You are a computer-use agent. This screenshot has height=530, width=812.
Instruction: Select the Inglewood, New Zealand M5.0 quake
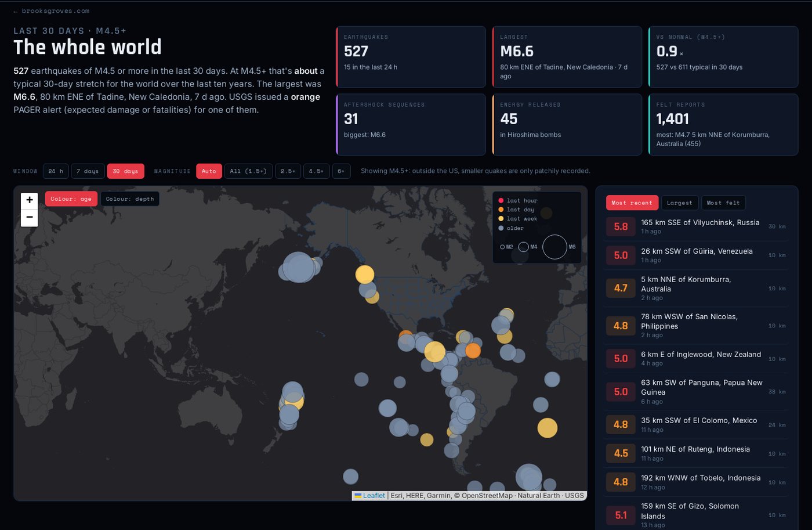(x=697, y=359)
